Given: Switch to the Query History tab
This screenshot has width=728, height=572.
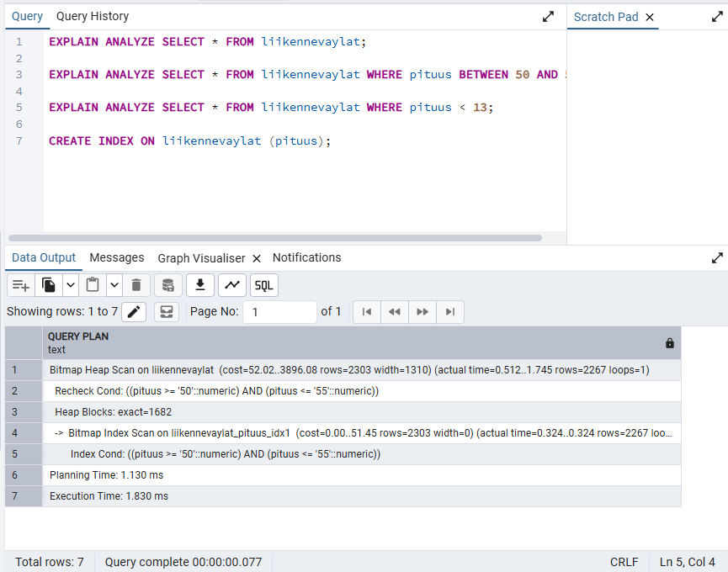Looking at the screenshot, I should (93, 17).
